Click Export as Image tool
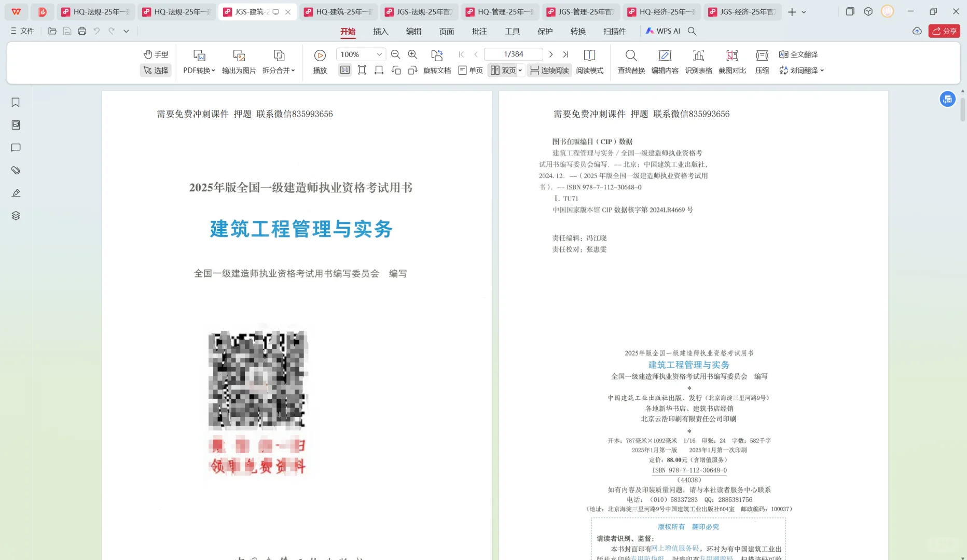Viewport: 967px width, 560px height. click(x=239, y=62)
